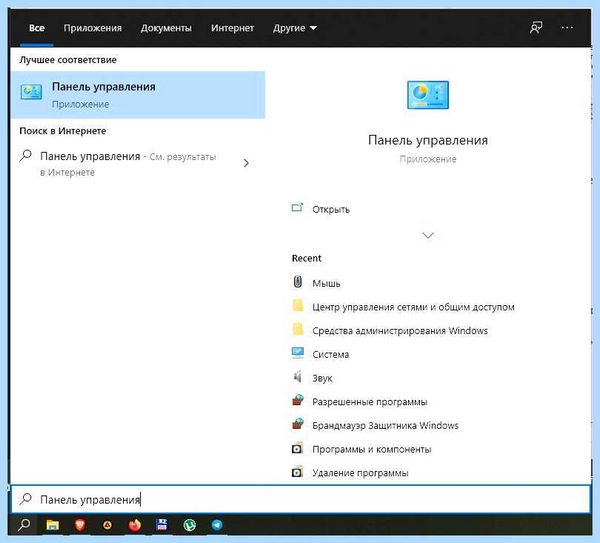Open the recent item Мышь

[x=326, y=283]
